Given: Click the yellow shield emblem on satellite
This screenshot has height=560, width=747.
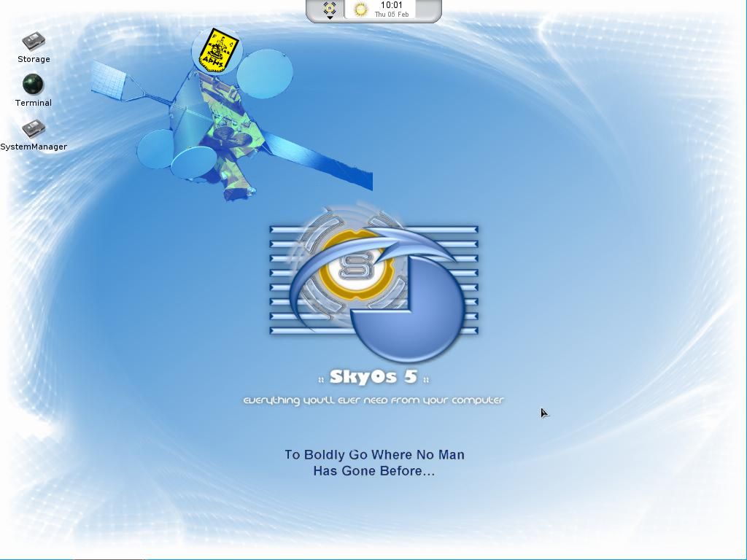Looking at the screenshot, I should click(215, 50).
